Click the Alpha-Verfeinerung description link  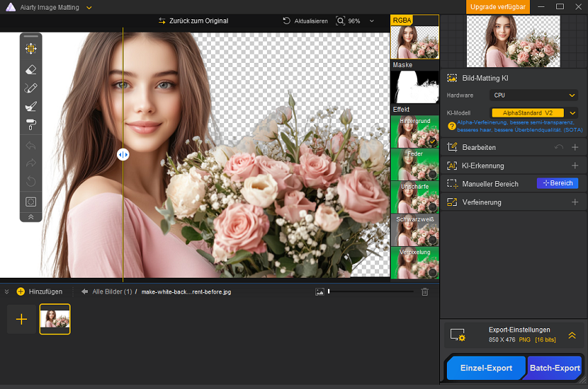pyautogui.click(x=520, y=126)
